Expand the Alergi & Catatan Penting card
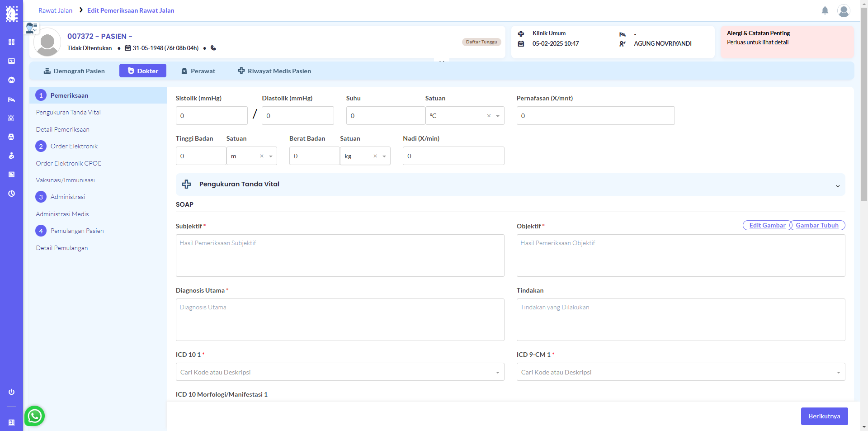Image resolution: width=868 pixels, height=431 pixels. pyautogui.click(x=787, y=42)
